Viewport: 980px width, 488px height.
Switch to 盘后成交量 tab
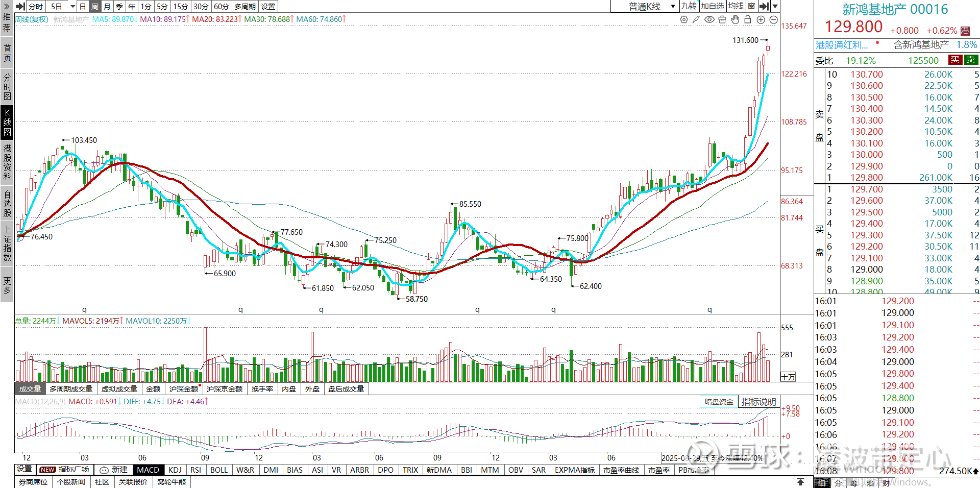346,389
